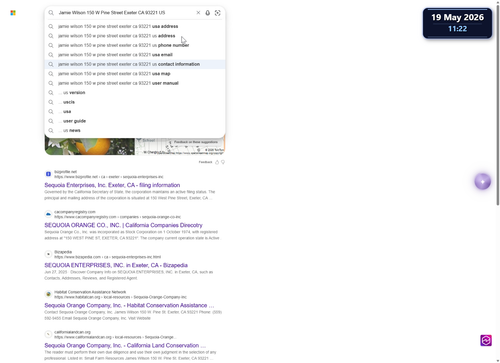Open visual search camera icon
This screenshot has height=363, width=500.
coord(218,13)
